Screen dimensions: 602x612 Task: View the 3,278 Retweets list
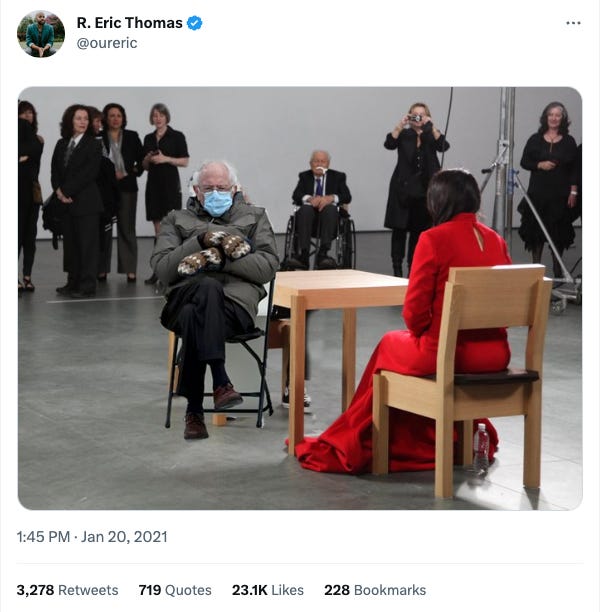click(x=67, y=590)
